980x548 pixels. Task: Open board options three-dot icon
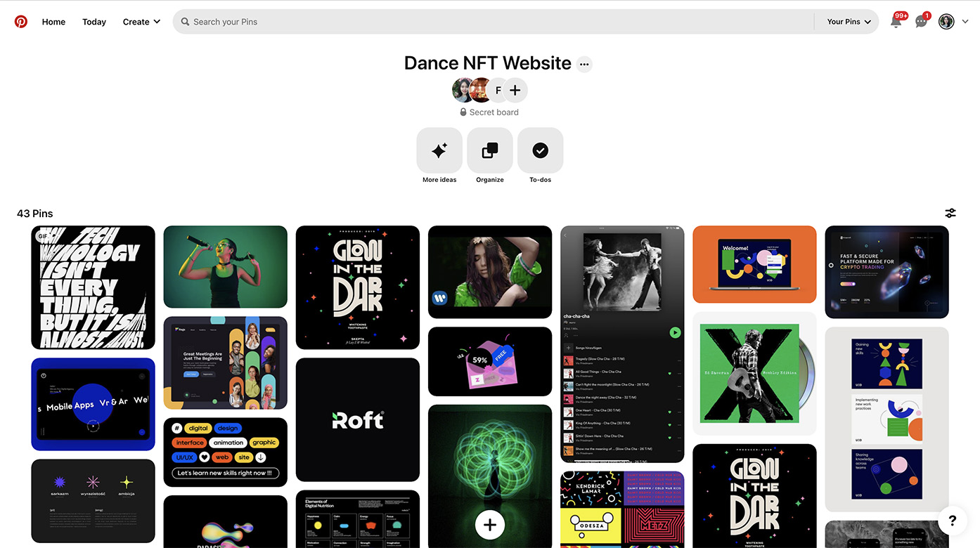[x=584, y=65]
